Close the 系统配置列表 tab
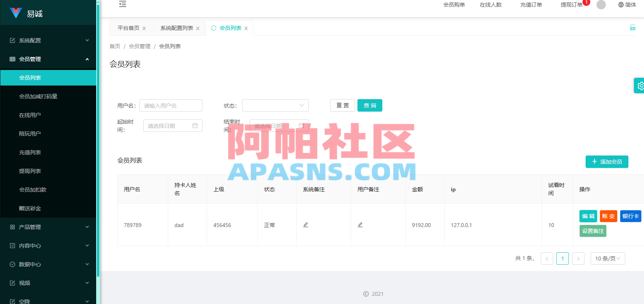The height and width of the screenshot is (304, 644). coord(198,28)
